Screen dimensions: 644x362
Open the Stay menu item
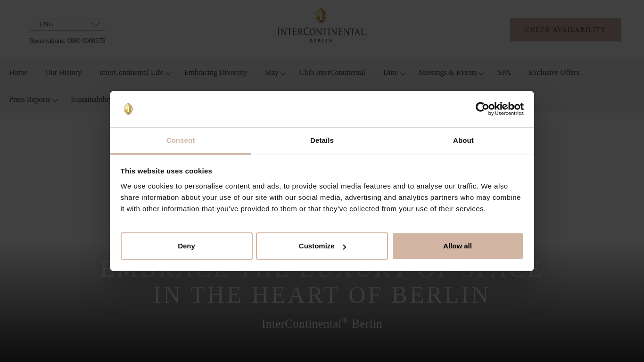click(x=272, y=73)
